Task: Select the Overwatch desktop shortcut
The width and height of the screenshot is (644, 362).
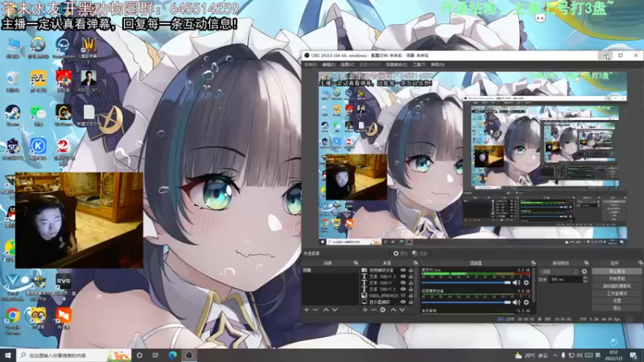Action: coord(38,47)
